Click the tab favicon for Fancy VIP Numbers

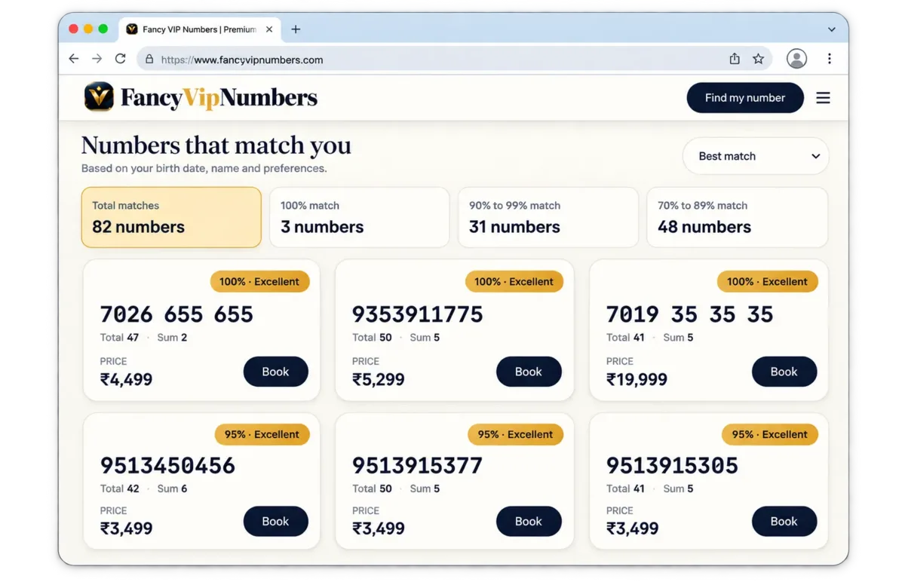click(x=132, y=29)
